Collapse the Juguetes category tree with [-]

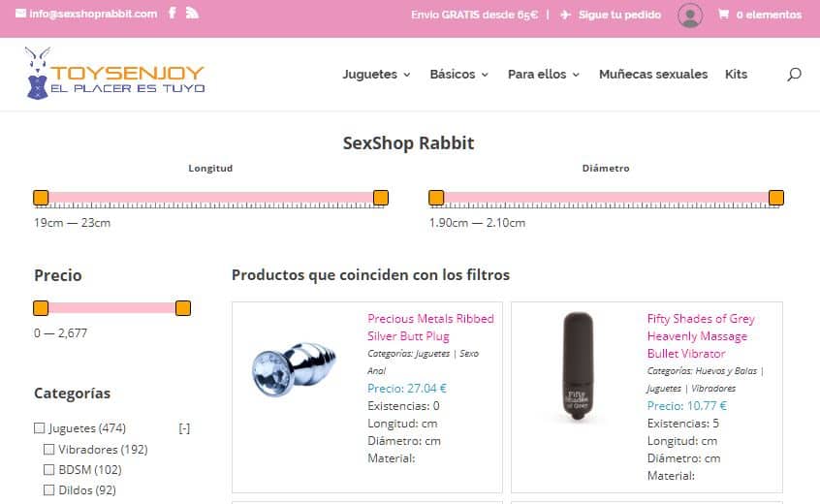(184, 428)
